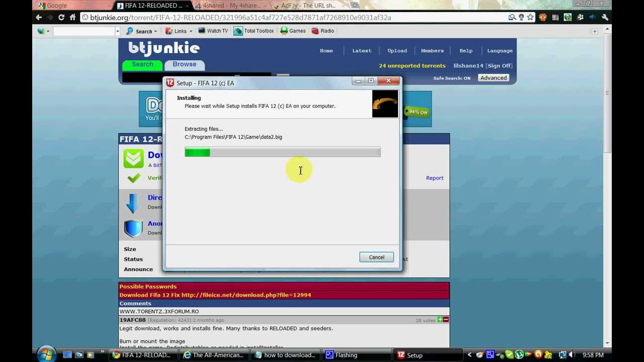Upvote the 19AFC88 comment with plus
The height and width of the screenshot is (362, 644).
(440, 320)
